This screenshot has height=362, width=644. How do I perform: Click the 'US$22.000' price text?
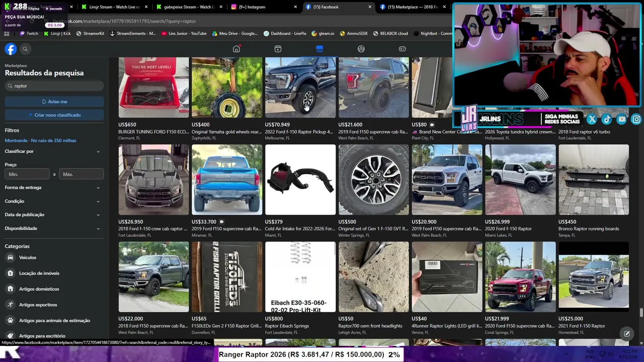pyautogui.click(x=131, y=319)
